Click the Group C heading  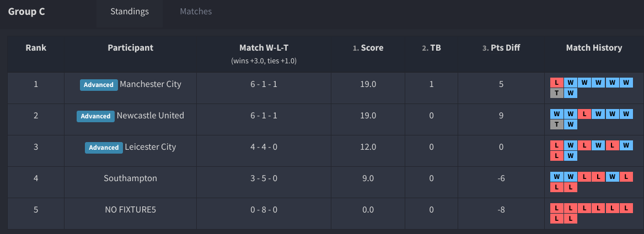click(26, 12)
